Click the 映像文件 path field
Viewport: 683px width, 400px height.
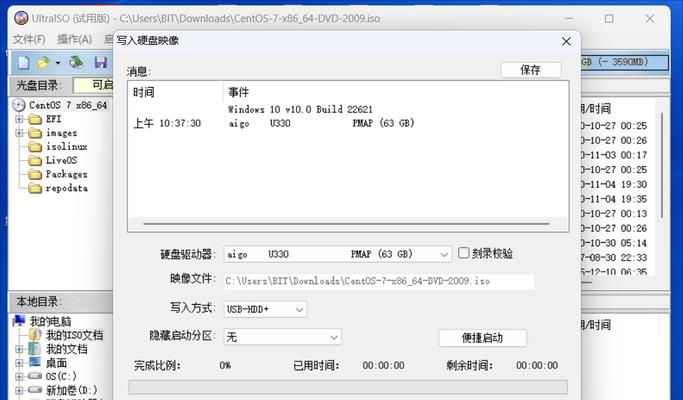pyautogui.click(x=379, y=281)
